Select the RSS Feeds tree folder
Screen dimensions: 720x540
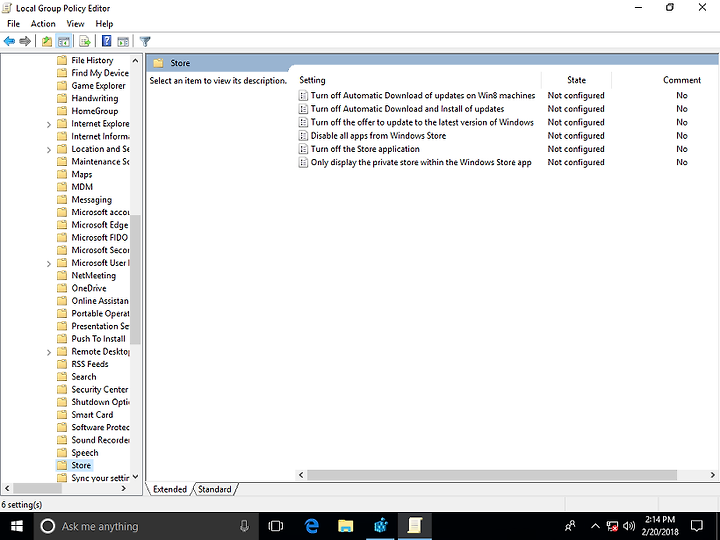point(90,364)
